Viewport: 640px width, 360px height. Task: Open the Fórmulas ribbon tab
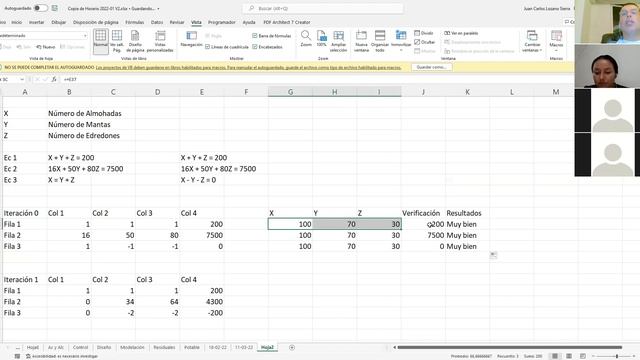[x=135, y=22]
